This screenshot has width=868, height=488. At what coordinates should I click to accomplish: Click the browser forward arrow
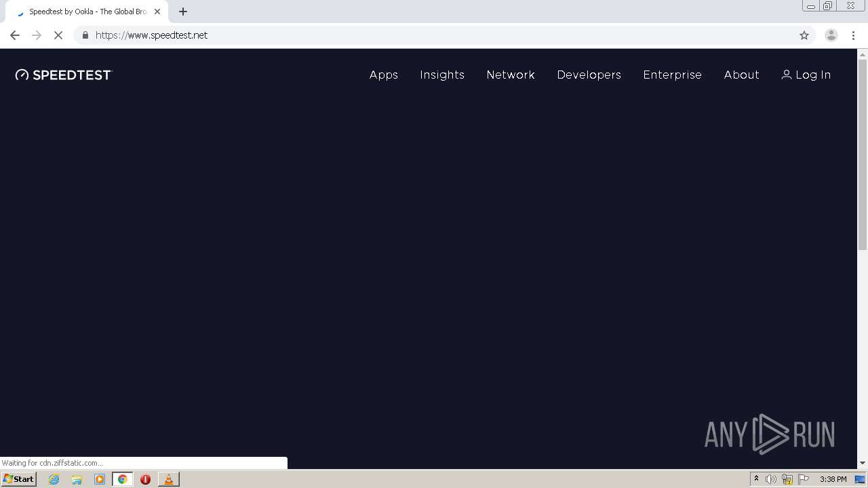tap(37, 35)
